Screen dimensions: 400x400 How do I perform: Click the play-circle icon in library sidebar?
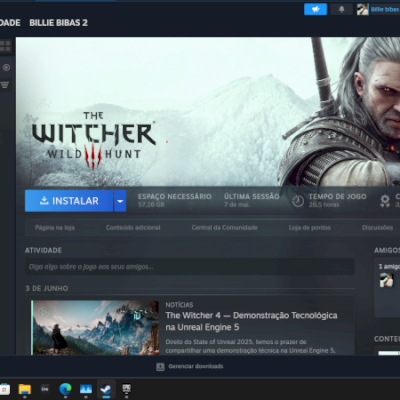6,68
